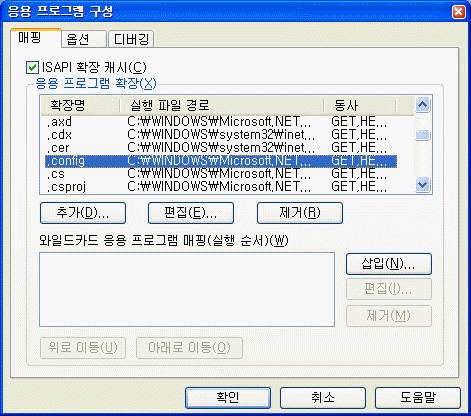Click the 삽입(N)... wildcard button
The height and width of the screenshot is (416, 471).
click(x=389, y=264)
